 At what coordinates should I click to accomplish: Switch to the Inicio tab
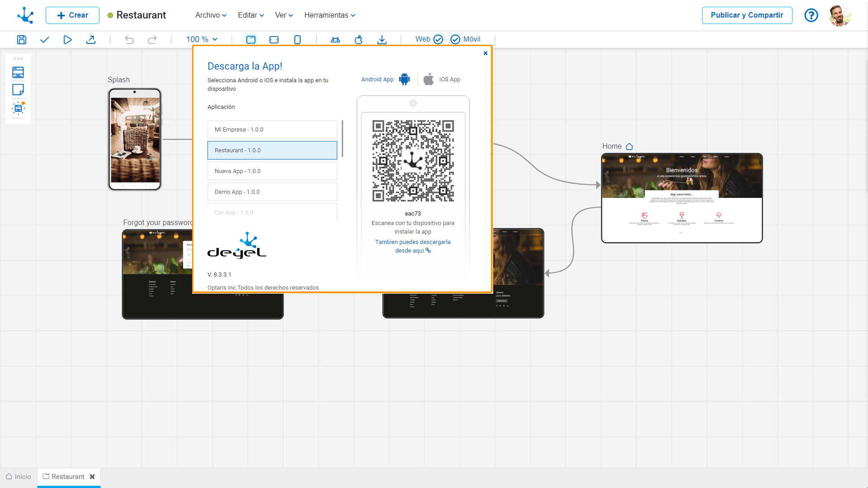point(19,477)
